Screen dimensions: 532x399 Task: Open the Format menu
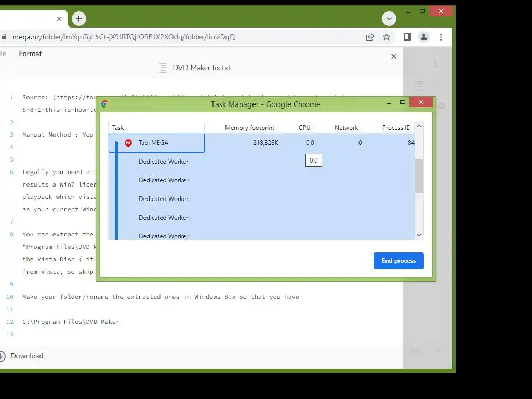(30, 54)
